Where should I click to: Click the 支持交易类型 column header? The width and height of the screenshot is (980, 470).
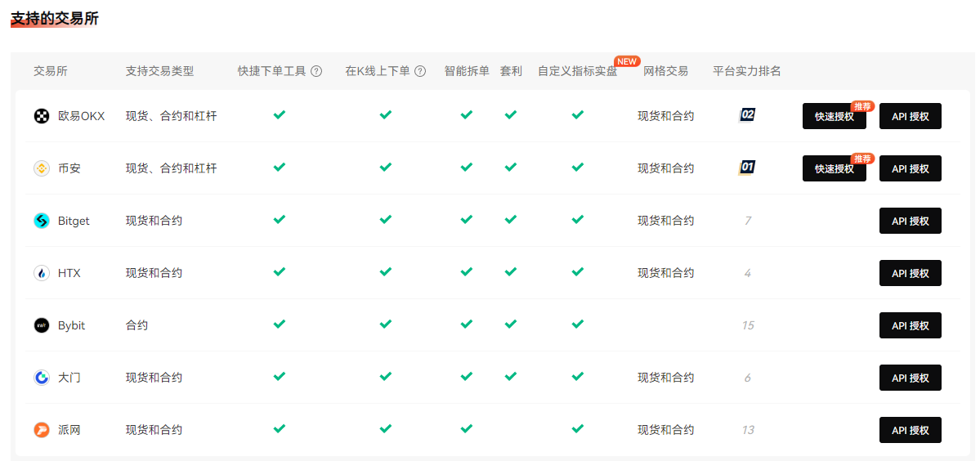coord(160,71)
